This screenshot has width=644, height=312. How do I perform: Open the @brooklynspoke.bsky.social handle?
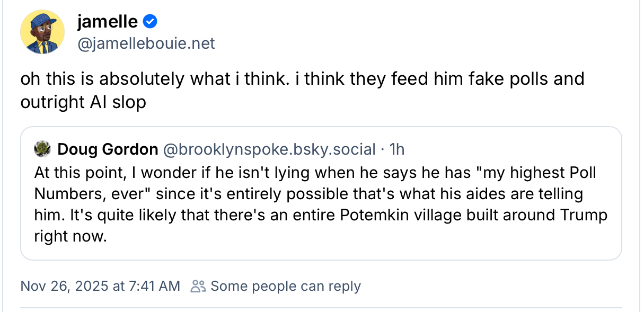[x=269, y=150]
